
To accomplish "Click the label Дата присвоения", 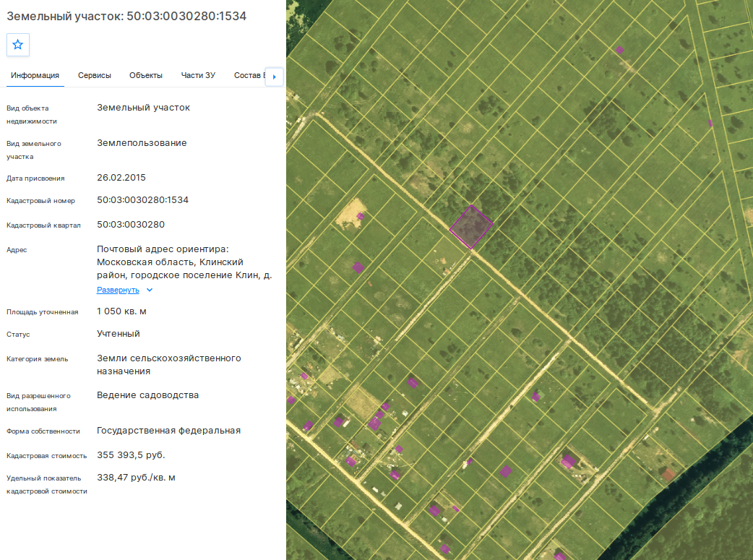I will point(35,178).
